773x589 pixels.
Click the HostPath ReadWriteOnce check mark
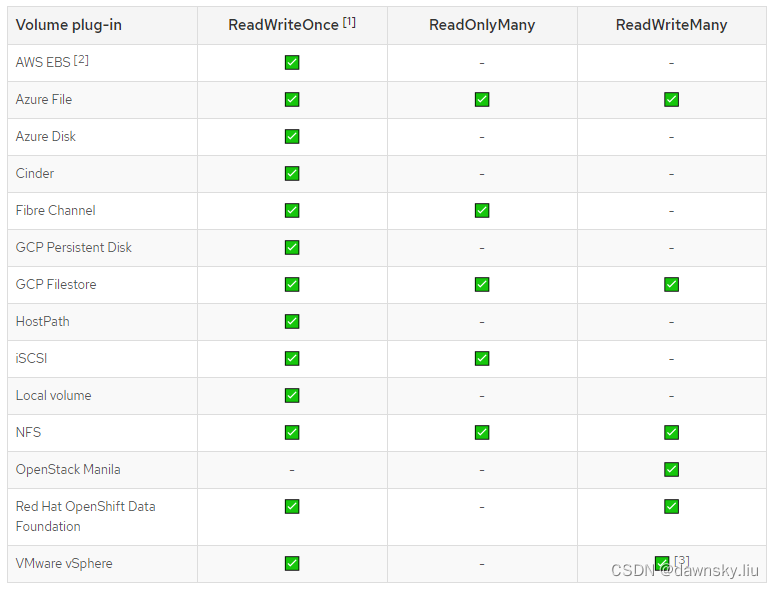tap(292, 321)
